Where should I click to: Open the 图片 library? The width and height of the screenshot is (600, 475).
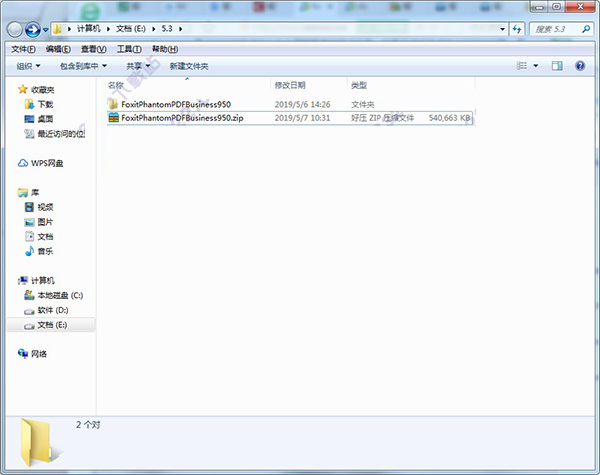click(45, 222)
